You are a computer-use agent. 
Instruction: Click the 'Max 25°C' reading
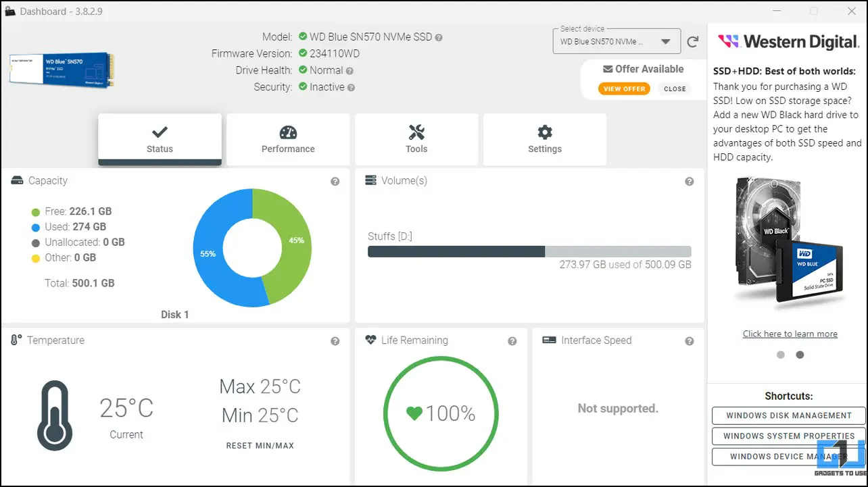(260, 386)
